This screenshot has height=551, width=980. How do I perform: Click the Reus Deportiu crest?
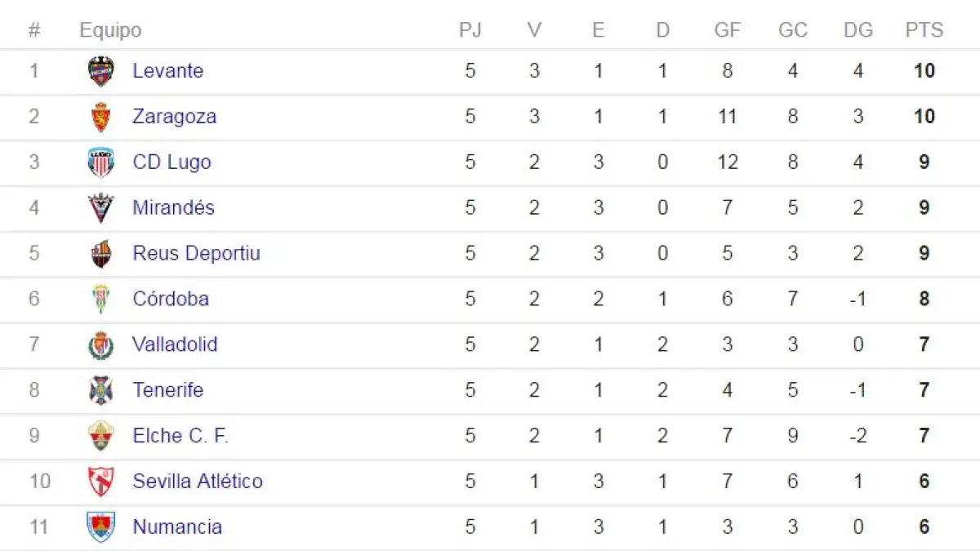[101, 254]
